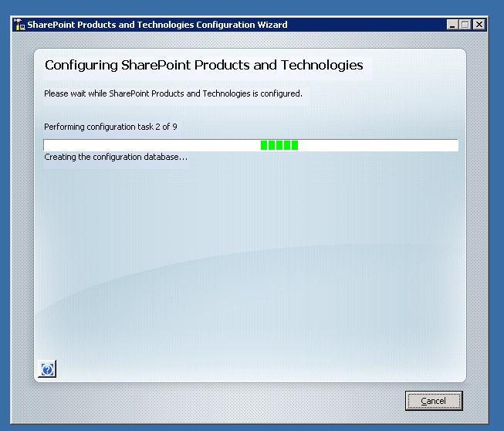The width and height of the screenshot is (504, 431).
Task: Click the green configuration progress bar
Action: point(251,145)
